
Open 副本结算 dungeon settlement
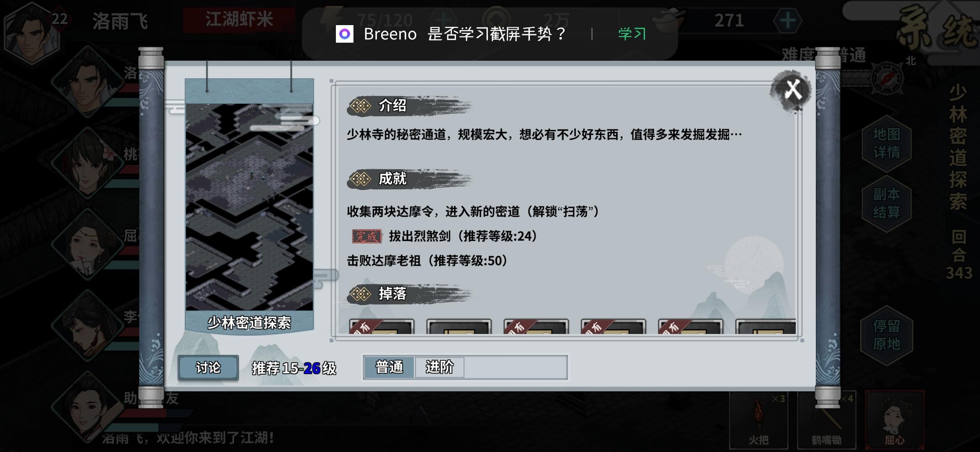point(887,203)
